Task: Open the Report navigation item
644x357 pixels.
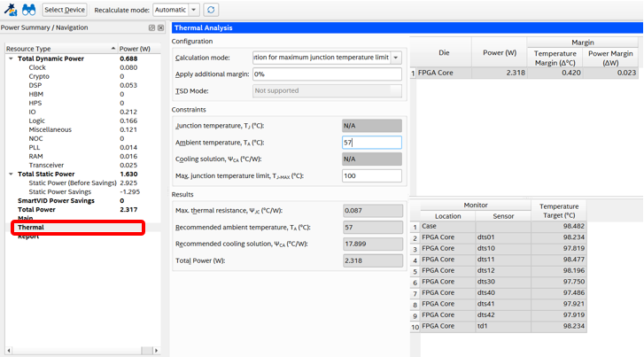Action: 28,237
